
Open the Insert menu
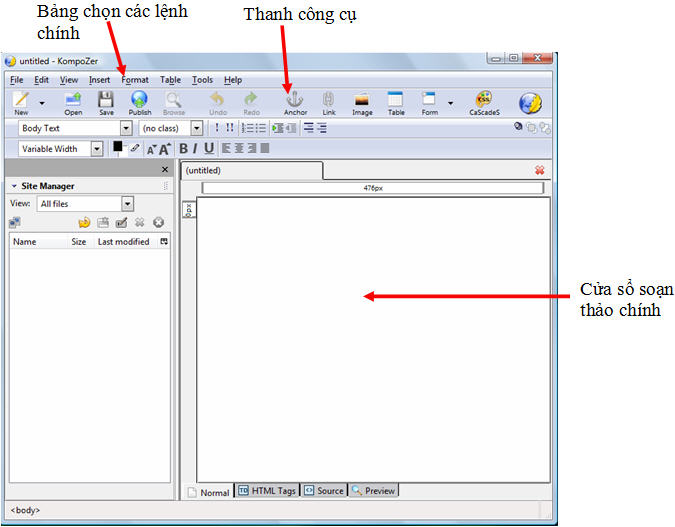pos(99,80)
